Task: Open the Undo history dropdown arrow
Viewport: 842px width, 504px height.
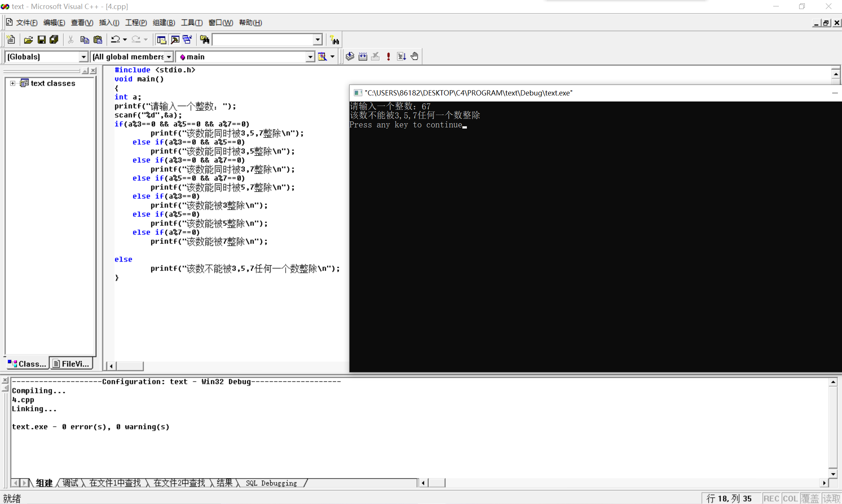Action: (125, 39)
